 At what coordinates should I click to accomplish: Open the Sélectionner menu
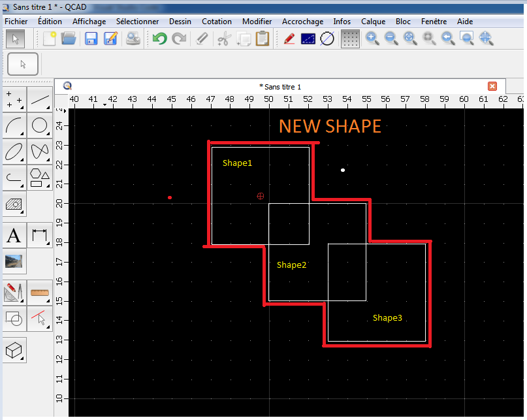[137, 22]
